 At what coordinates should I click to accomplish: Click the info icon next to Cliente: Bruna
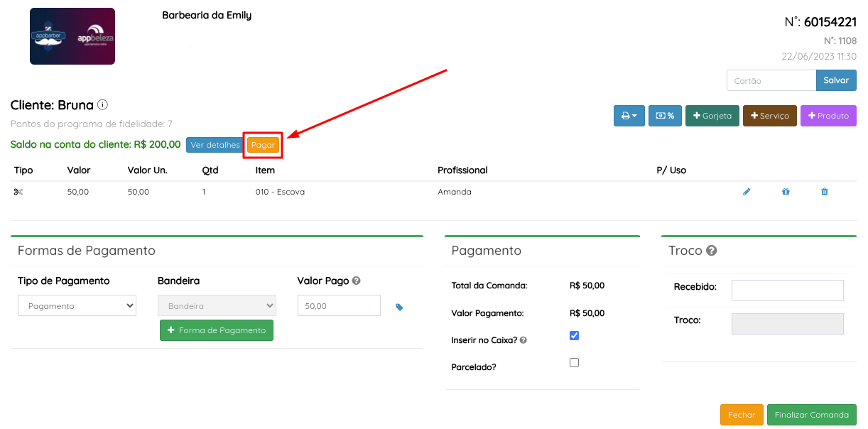102,105
